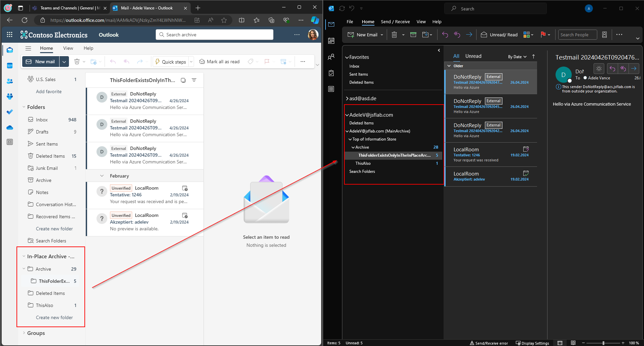The image size is (644, 346).
Task: Click Add favorite link in web folder pane
Action: tap(49, 91)
